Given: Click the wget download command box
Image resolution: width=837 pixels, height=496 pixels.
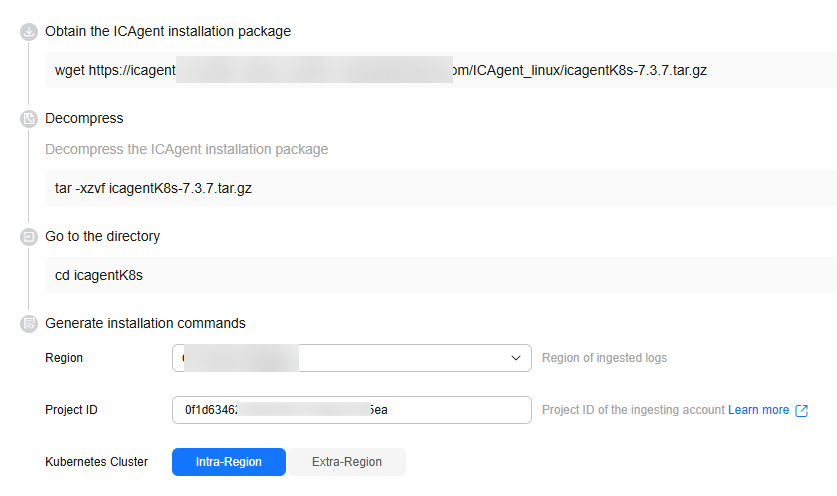Looking at the screenshot, I should (x=441, y=70).
